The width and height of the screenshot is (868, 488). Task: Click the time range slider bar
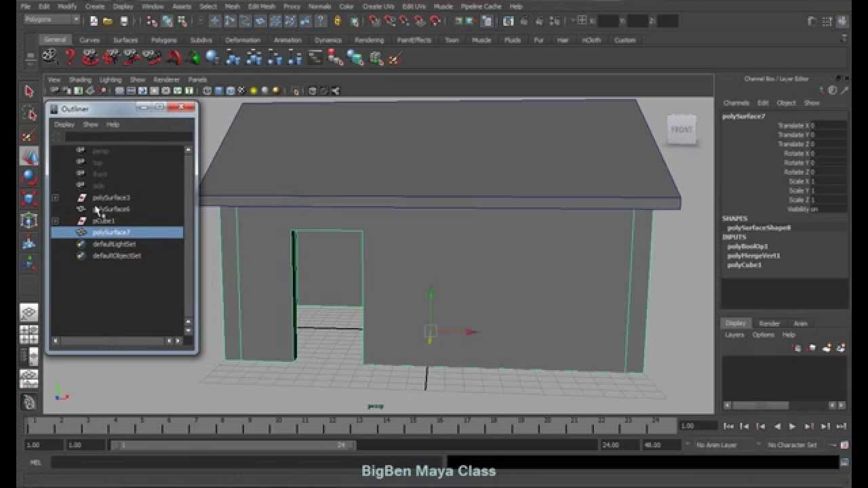234,445
